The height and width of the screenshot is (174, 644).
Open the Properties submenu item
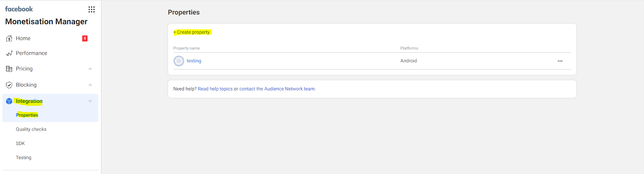pyautogui.click(x=27, y=115)
